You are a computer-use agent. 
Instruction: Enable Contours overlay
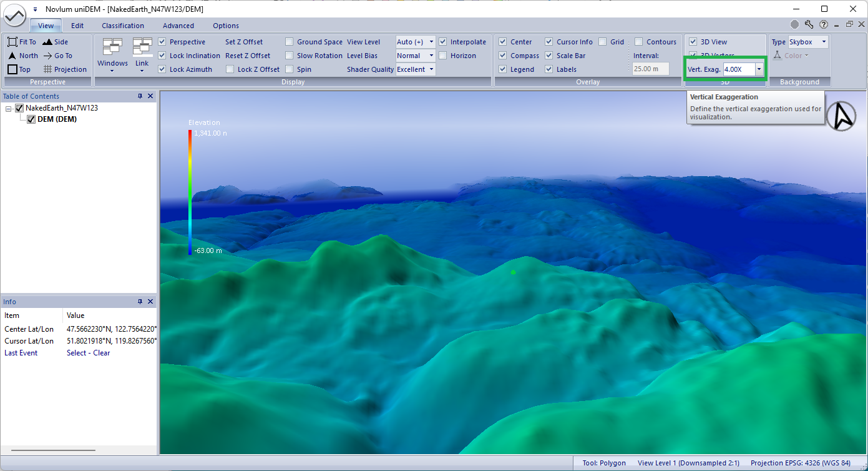(x=639, y=42)
